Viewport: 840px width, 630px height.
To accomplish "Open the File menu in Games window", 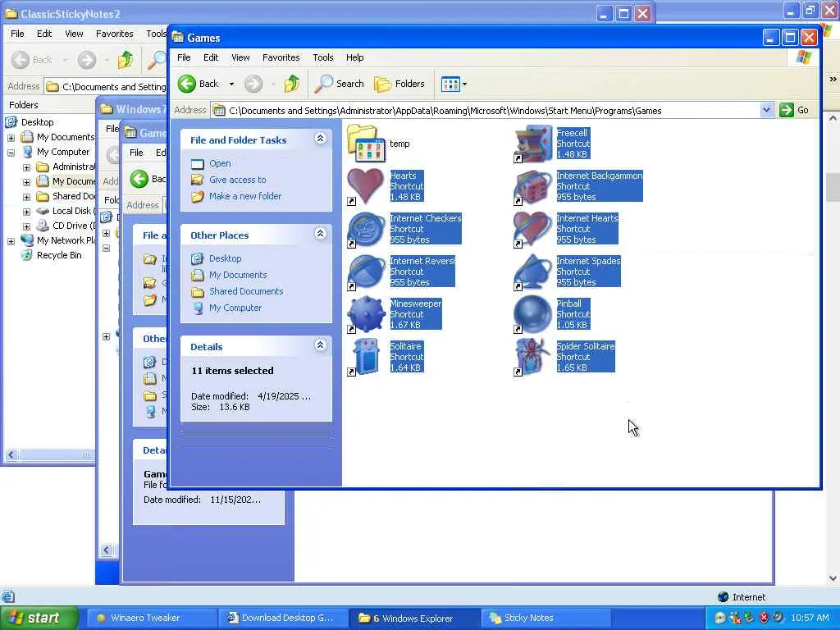I will 184,57.
